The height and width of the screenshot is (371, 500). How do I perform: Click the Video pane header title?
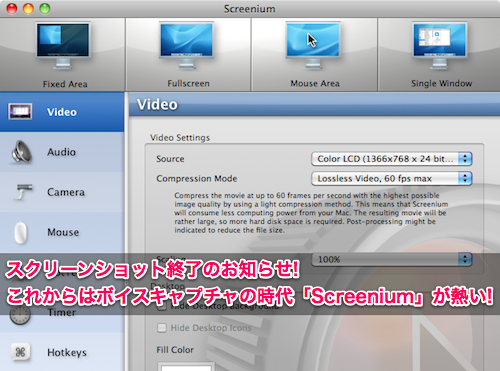coord(157,105)
